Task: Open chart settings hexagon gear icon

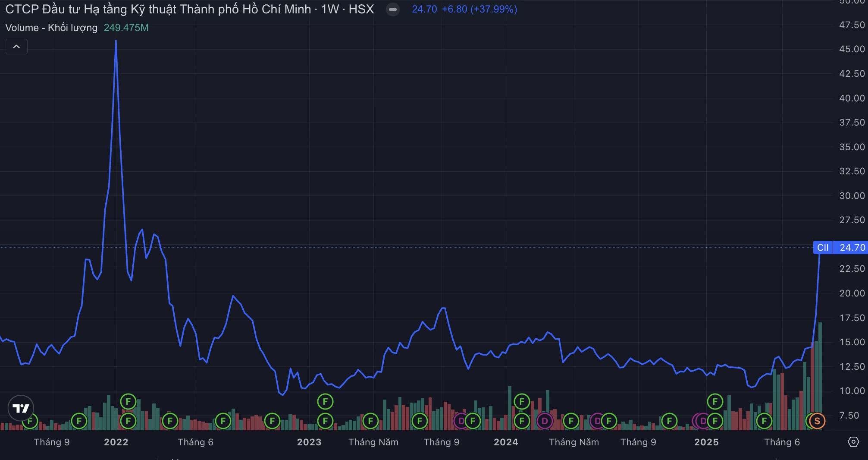Action: tap(853, 442)
